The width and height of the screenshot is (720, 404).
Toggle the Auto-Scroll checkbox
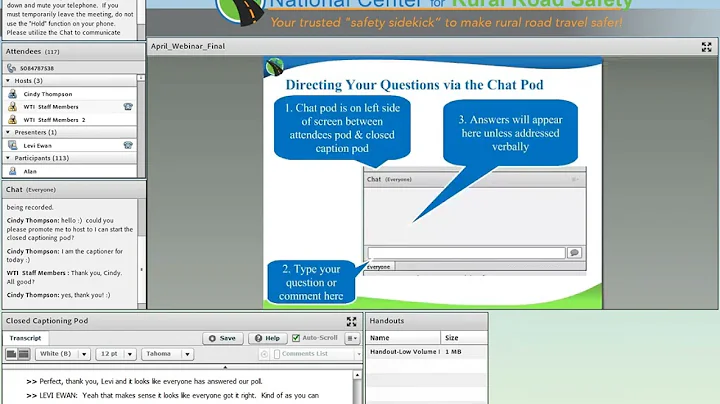296,338
